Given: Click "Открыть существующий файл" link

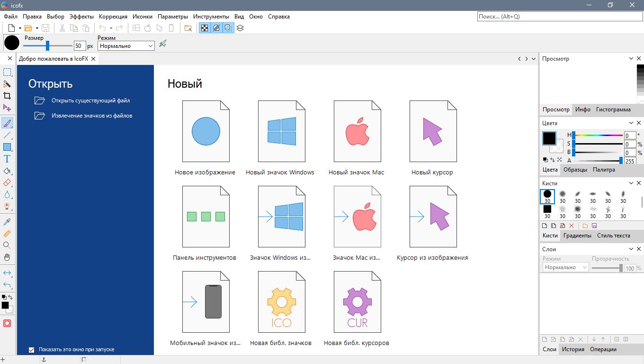Looking at the screenshot, I should (x=90, y=100).
